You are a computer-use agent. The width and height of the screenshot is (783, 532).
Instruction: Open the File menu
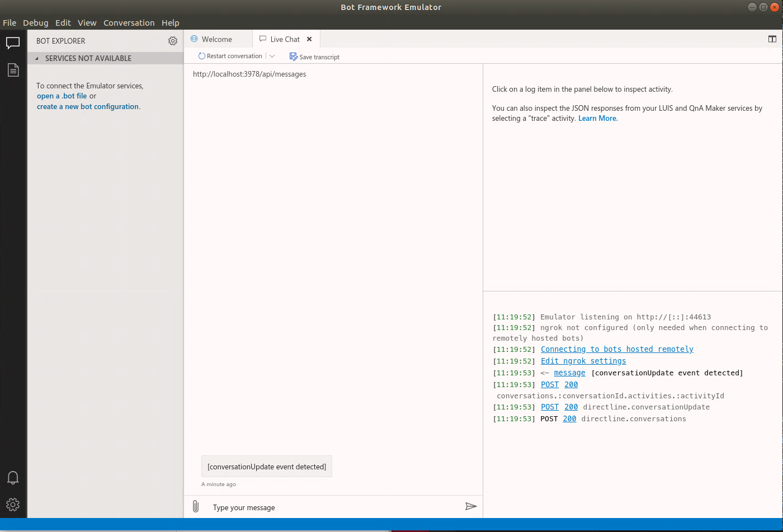pos(10,23)
